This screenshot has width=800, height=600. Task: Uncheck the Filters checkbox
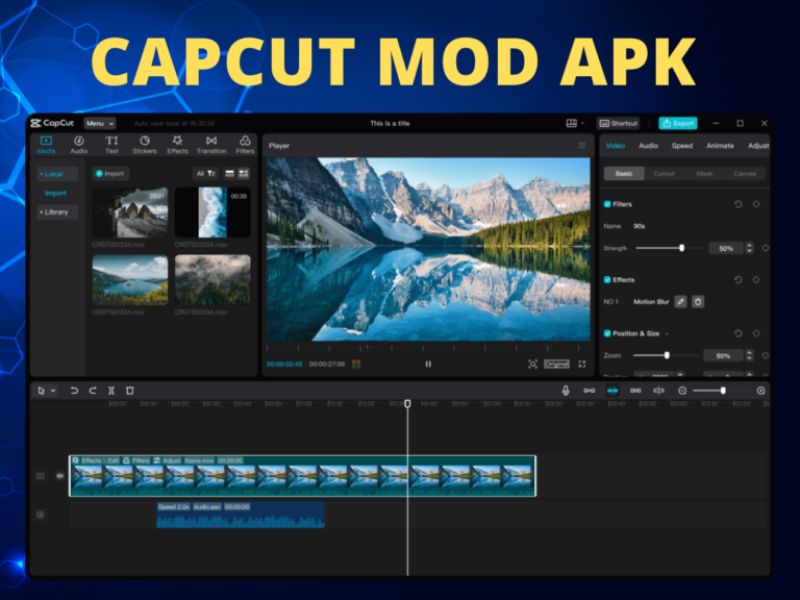607,204
